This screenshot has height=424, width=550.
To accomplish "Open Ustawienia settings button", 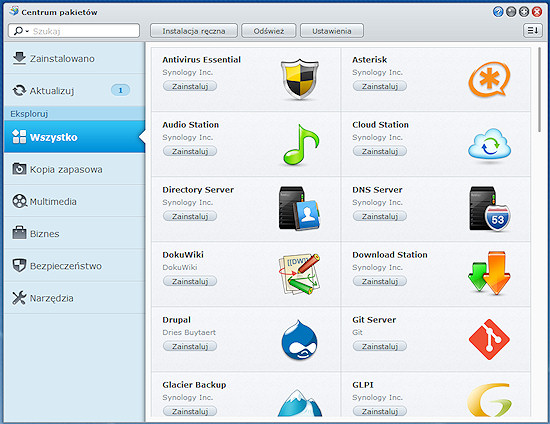I will point(332,31).
